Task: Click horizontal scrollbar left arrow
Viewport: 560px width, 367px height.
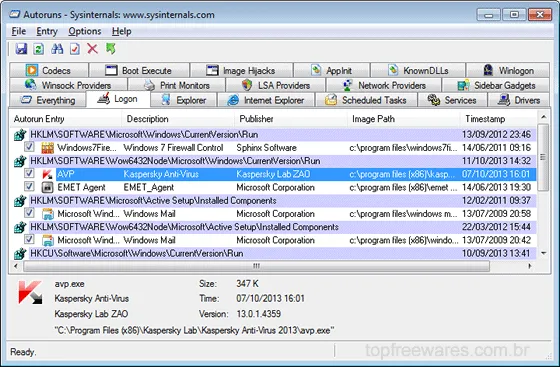Action: (16, 266)
